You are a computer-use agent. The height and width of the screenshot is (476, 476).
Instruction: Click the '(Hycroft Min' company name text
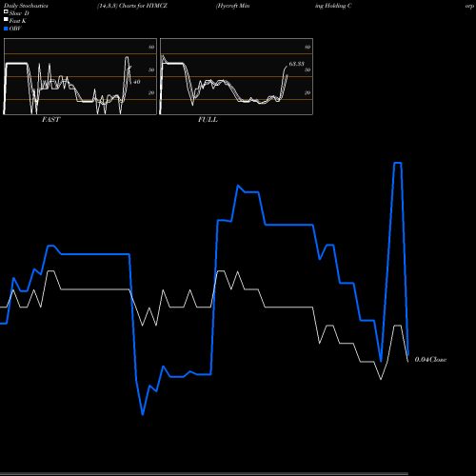point(232,6)
